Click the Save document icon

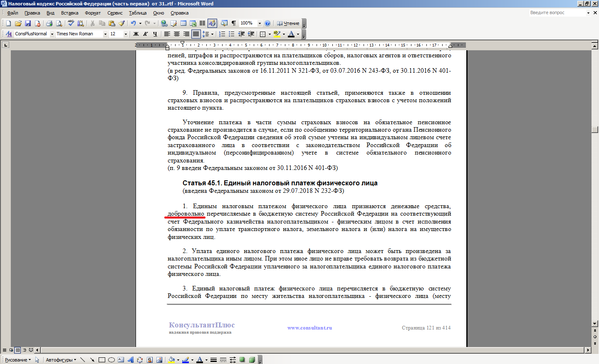(28, 23)
